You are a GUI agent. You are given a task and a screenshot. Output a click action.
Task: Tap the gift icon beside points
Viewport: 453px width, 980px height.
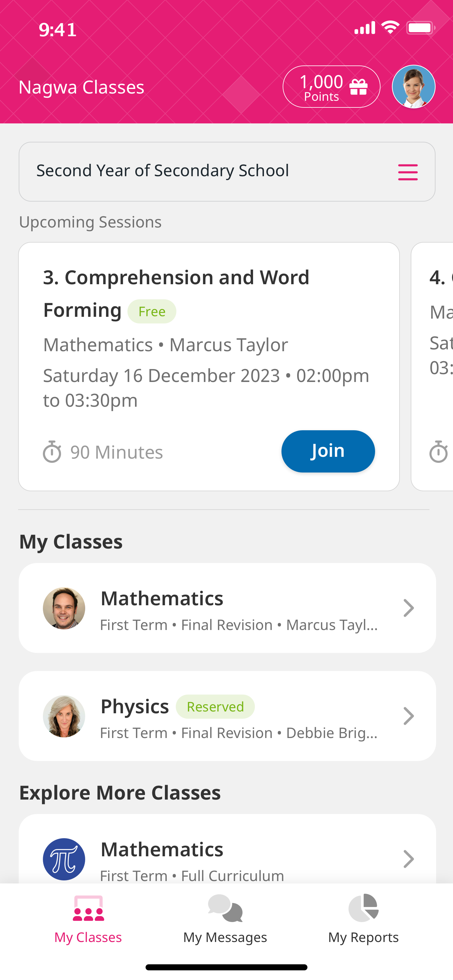pos(358,87)
